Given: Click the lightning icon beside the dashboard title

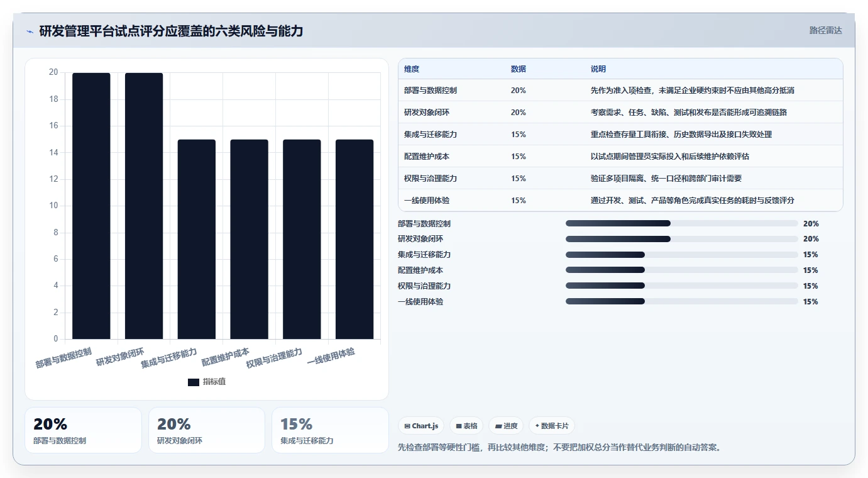Looking at the screenshot, I should (x=30, y=31).
